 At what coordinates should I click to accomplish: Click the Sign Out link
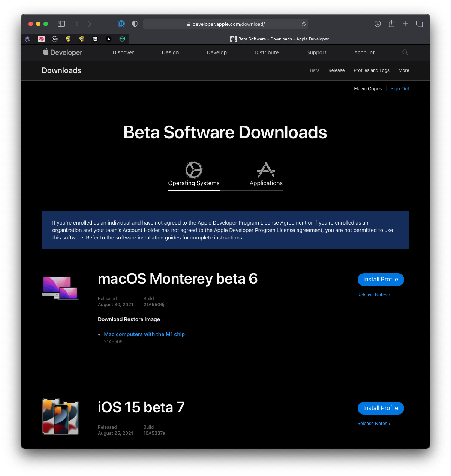[x=400, y=89]
